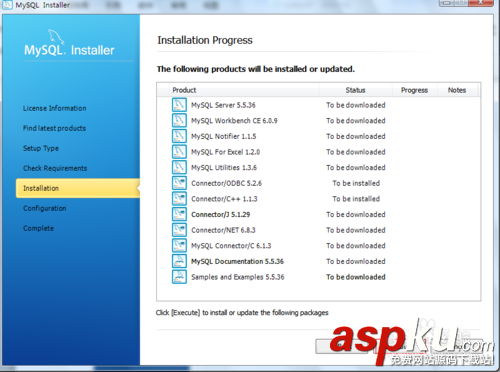Image resolution: width=500 pixels, height=372 pixels.
Task: Click the Connector/J 5.1.29 icon
Action: (179, 214)
